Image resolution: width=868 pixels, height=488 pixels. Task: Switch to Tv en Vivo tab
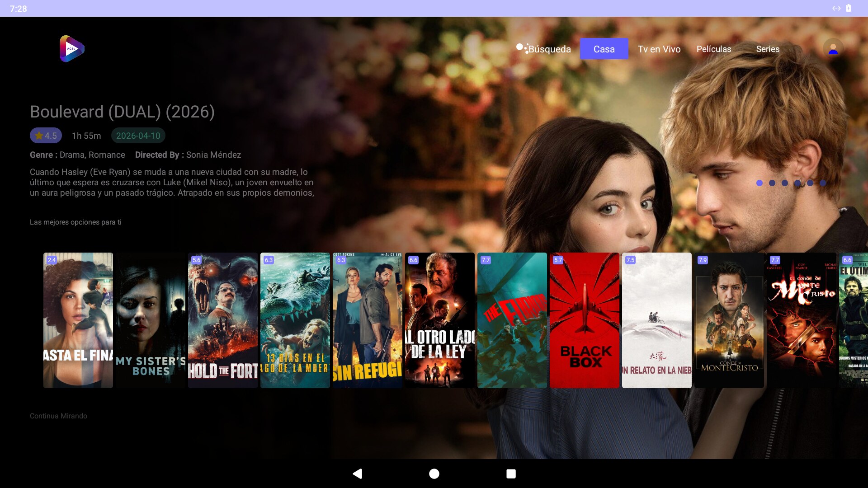click(x=659, y=49)
